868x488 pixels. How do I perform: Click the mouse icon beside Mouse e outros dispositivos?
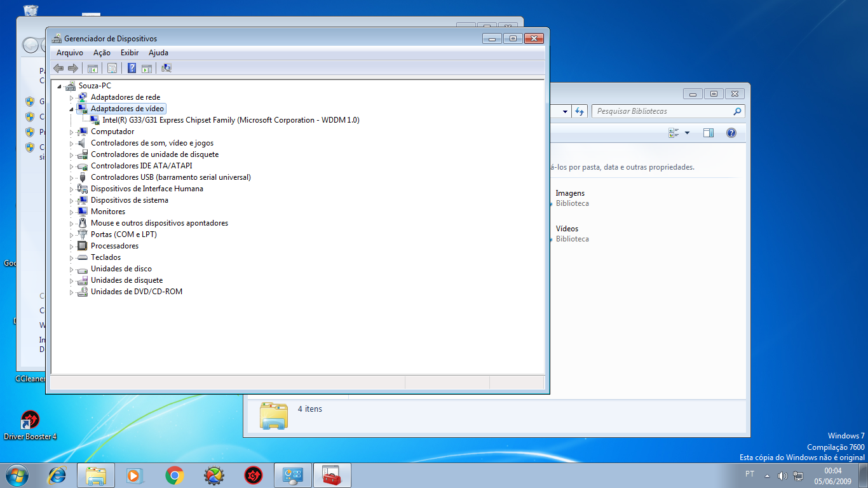pyautogui.click(x=82, y=223)
